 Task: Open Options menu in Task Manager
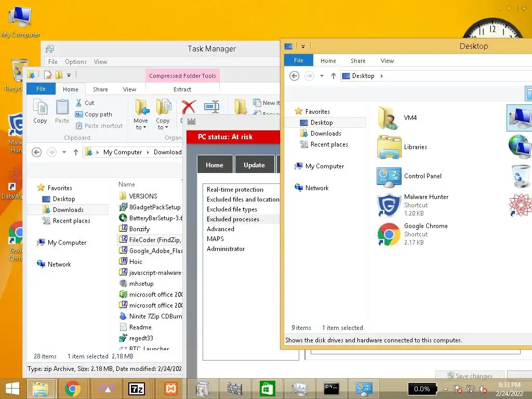[76, 62]
